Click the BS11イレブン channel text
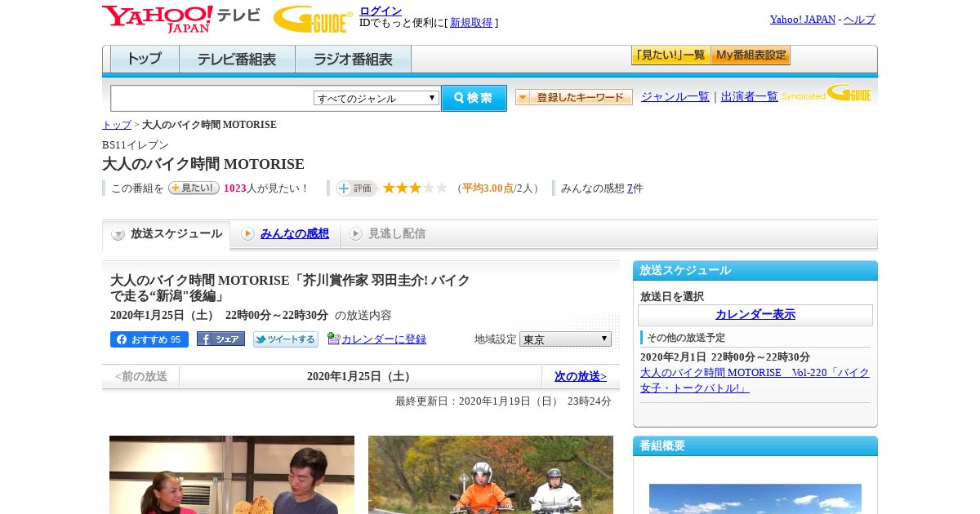The height and width of the screenshot is (514, 980). [x=136, y=145]
